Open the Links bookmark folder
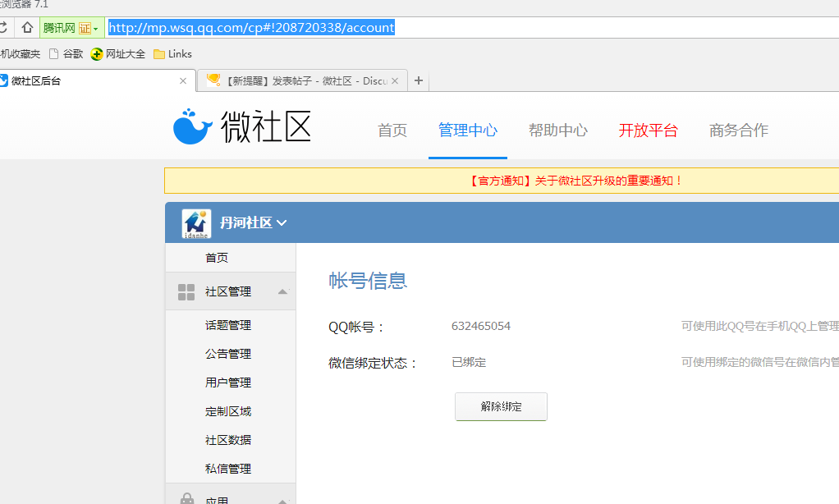Image resolution: width=839 pixels, height=504 pixels. click(172, 54)
